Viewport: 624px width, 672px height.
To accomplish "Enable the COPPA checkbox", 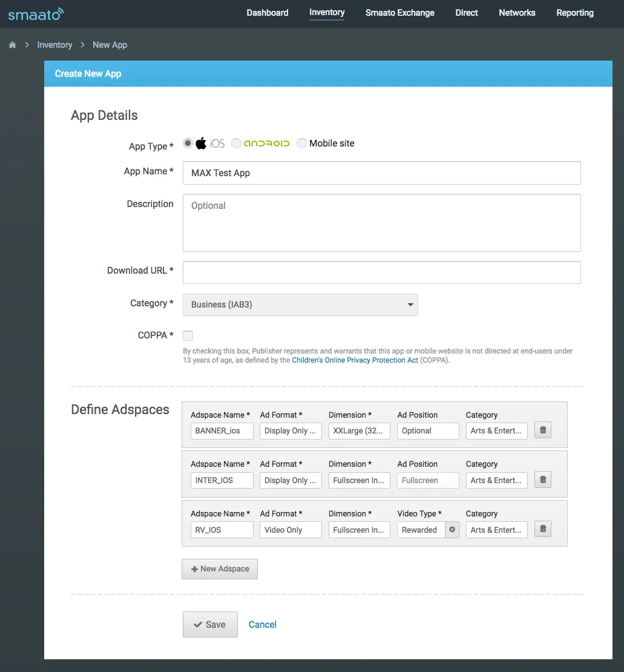I will (x=188, y=335).
